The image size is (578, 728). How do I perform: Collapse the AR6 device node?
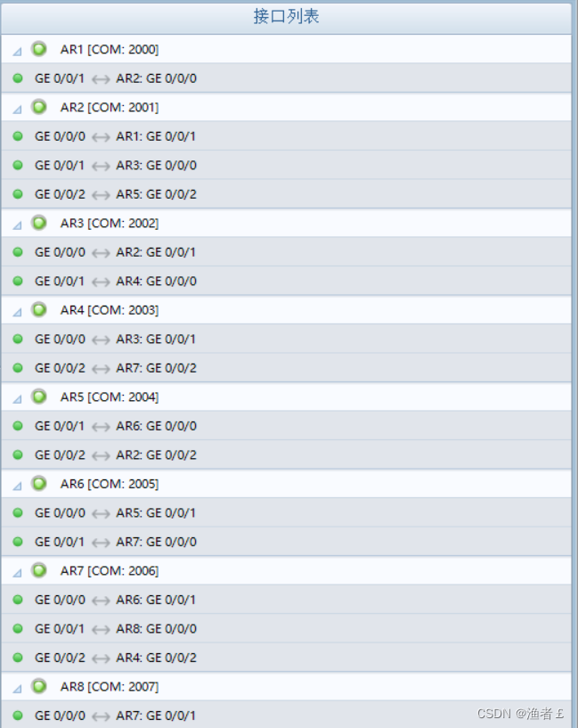tap(17, 487)
